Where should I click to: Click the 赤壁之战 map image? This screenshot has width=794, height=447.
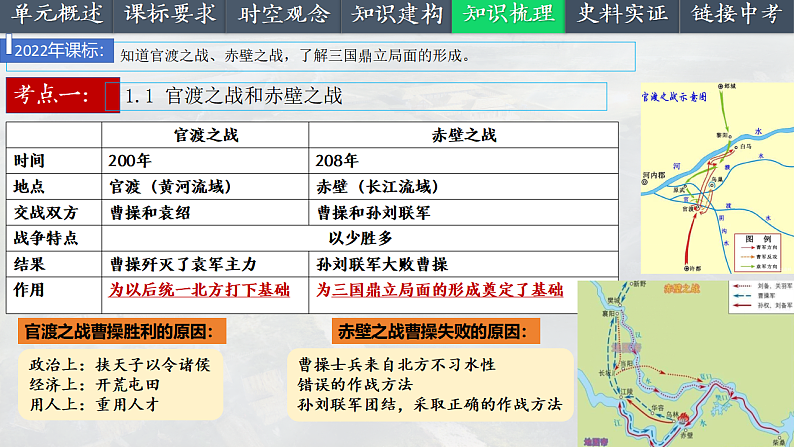click(x=686, y=363)
